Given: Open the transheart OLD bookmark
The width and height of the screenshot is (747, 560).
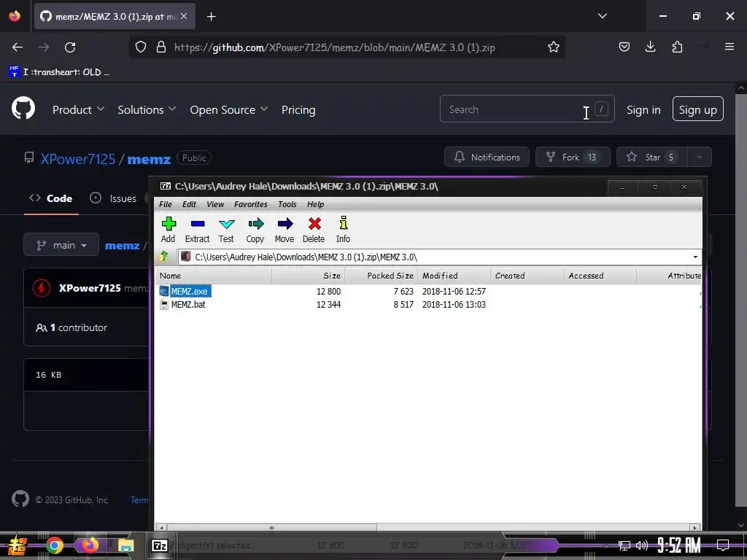Looking at the screenshot, I should pos(60,72).
